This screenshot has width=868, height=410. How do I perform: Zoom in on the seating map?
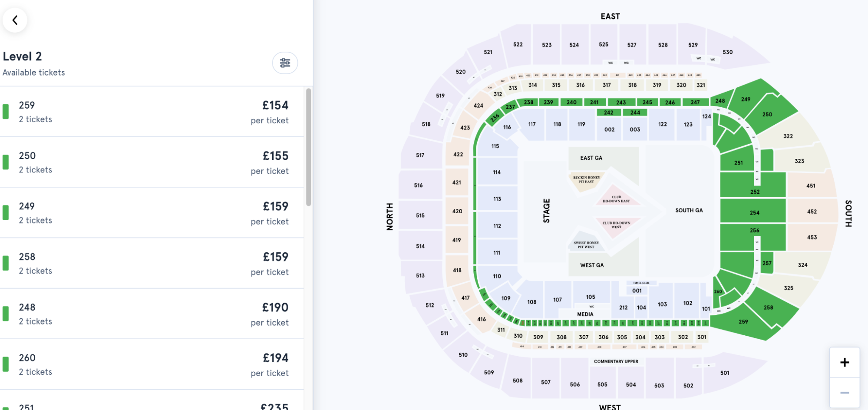click(x=845, y=362)
